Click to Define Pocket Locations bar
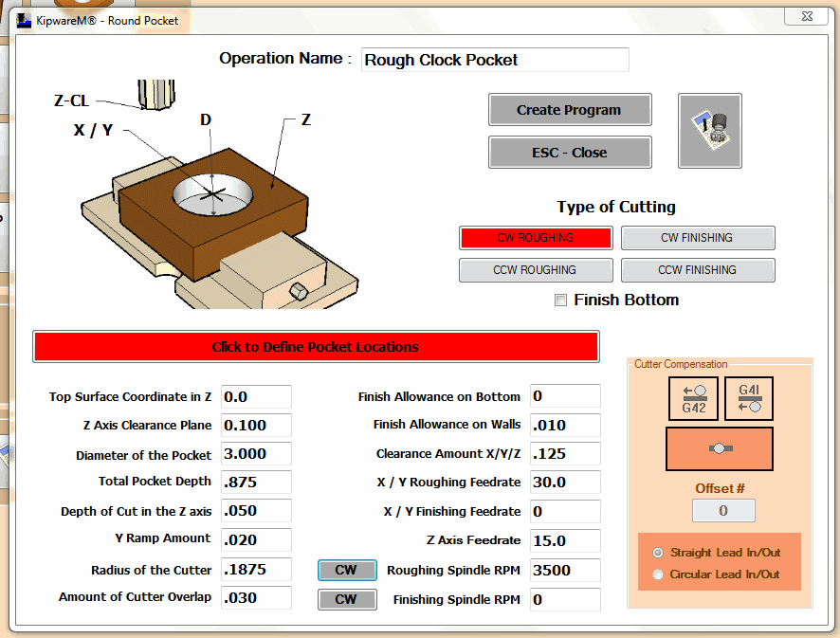 316,347
